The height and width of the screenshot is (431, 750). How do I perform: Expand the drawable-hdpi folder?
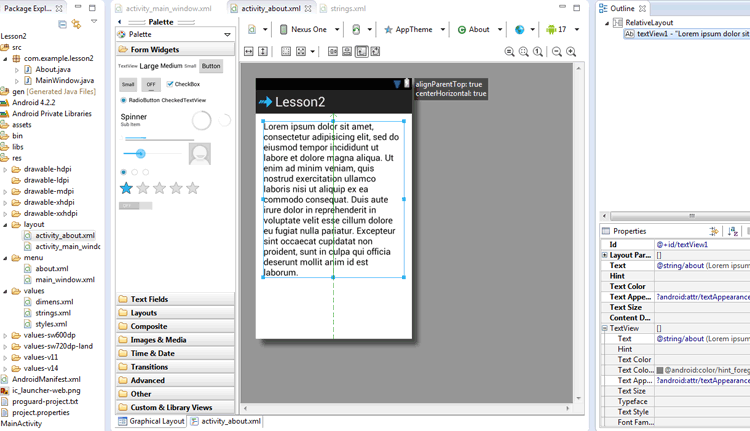pos(5,169)
